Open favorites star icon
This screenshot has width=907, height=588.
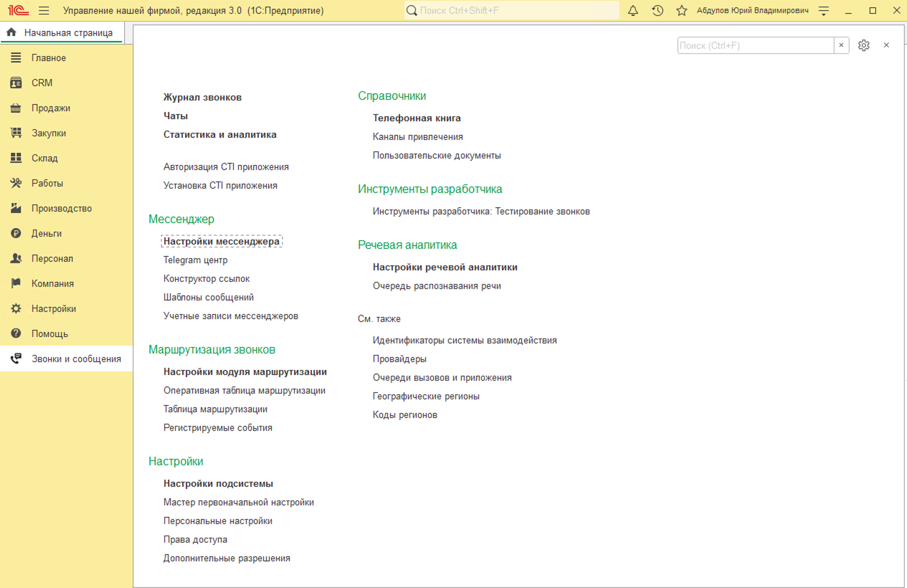pos(682,11)
